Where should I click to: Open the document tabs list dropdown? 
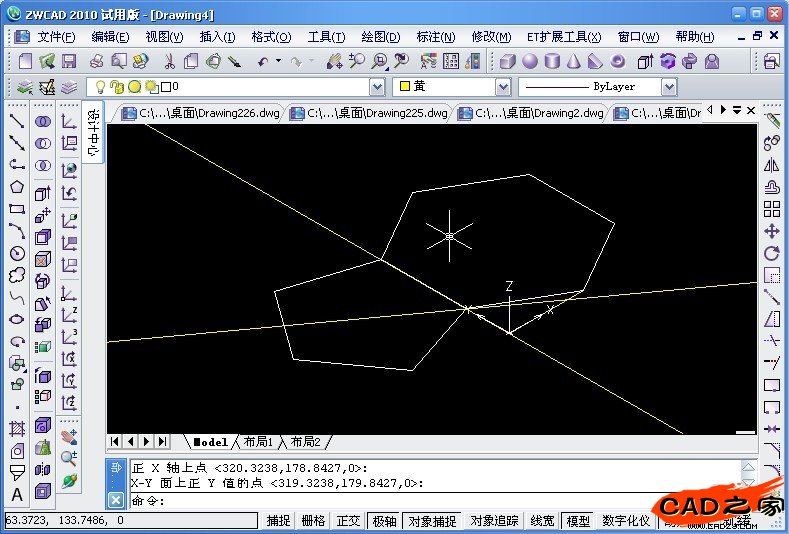(x=737, y=110)
